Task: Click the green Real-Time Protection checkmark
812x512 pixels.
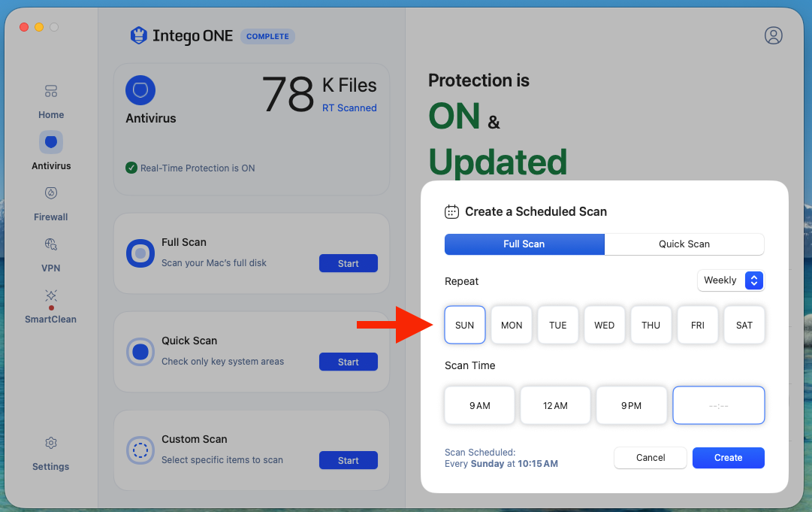Action: point(131,168)
